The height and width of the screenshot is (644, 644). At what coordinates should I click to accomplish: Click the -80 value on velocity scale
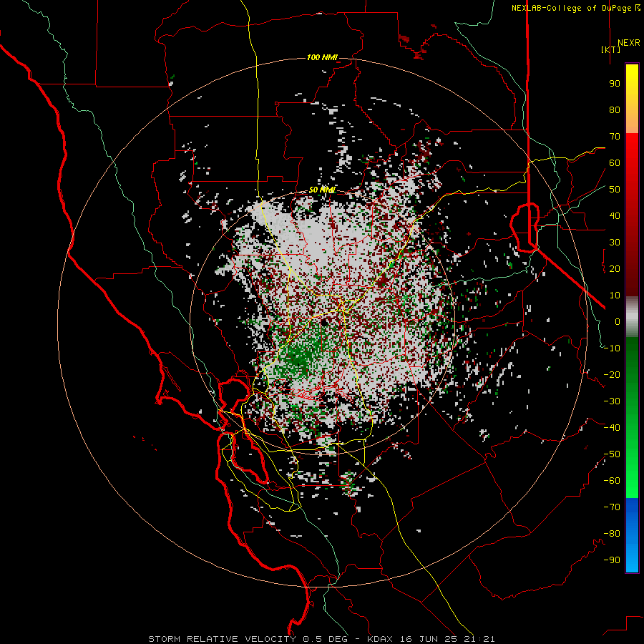[x=612, y=534]
